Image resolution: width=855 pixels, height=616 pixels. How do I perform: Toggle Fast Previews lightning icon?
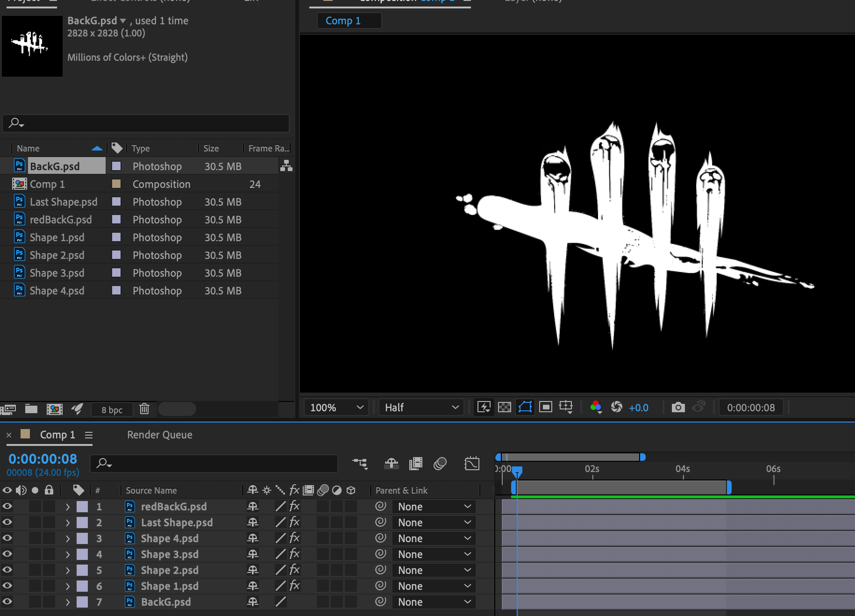click(x=484, y=407)
